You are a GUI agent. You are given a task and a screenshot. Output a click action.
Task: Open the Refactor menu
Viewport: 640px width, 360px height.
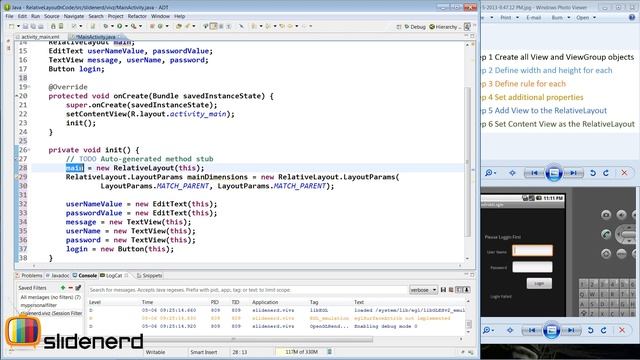(x=137, y=16)
